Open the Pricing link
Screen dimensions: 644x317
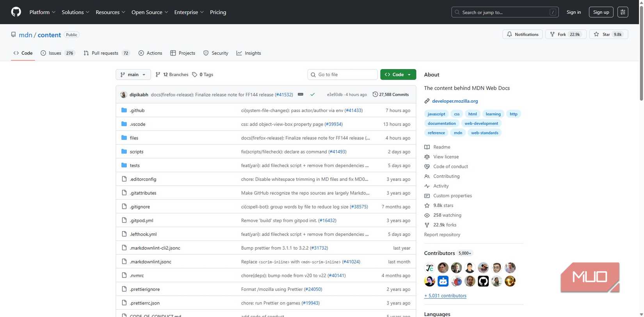click(x=218, y=12)
